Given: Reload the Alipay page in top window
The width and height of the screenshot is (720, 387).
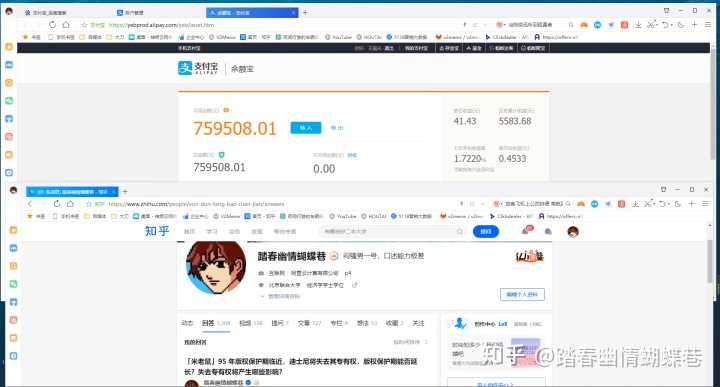Looking at the screenshot, I should coord(52,25).
